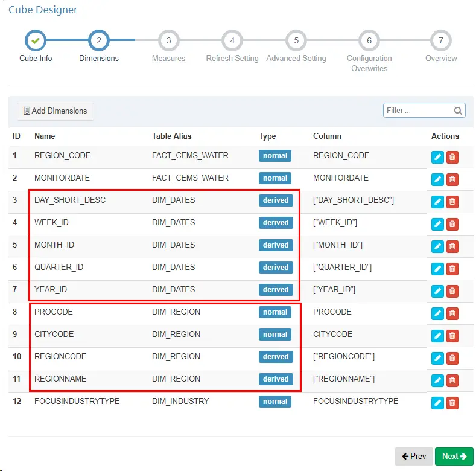Click the normal badge for REGION_CODE
476x471 pixels.
[x=274, y=156]
